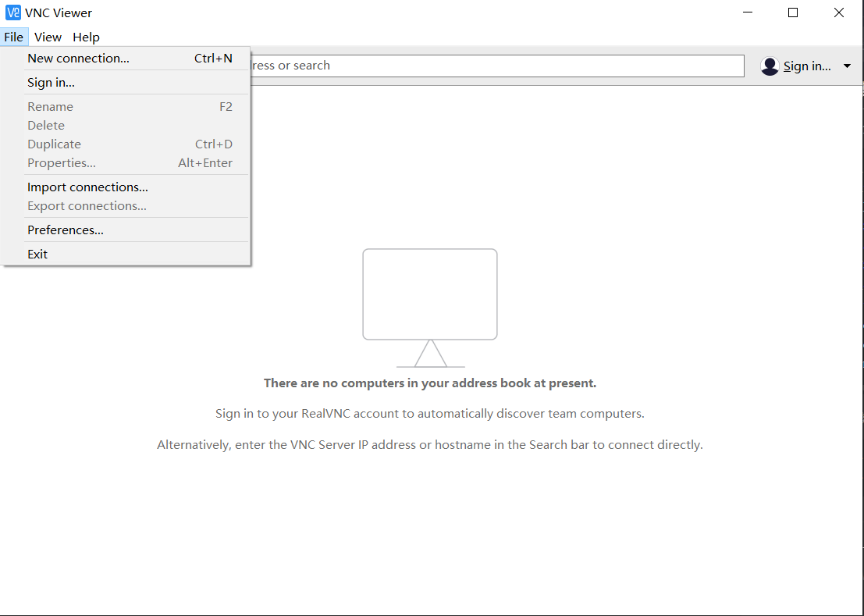
Task: Click the Rename menu entry
Action: (50, 107)
